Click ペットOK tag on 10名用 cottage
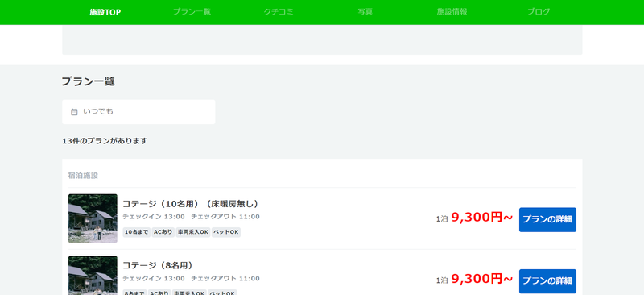644x295 pixels. pyautogui.click(x=226, y=232)
